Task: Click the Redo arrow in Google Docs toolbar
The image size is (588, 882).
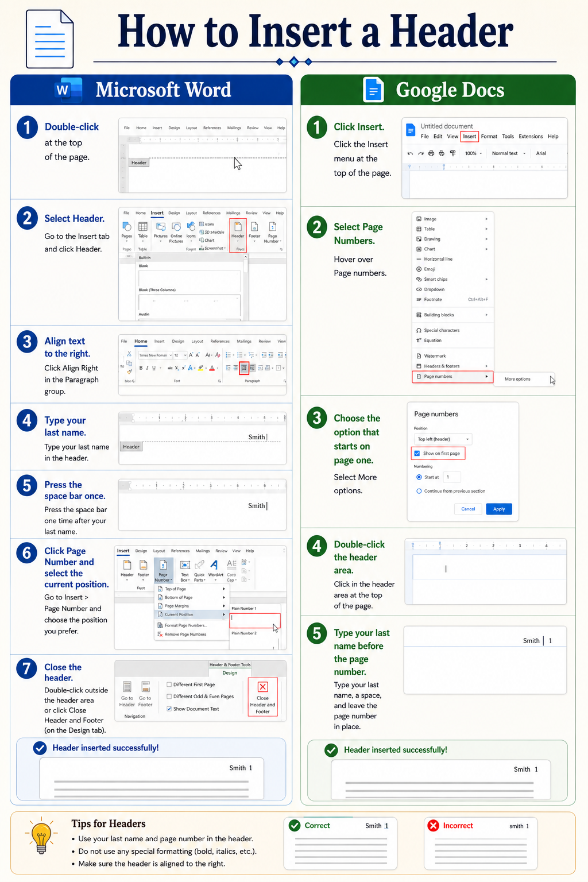Action: (421, 153)
